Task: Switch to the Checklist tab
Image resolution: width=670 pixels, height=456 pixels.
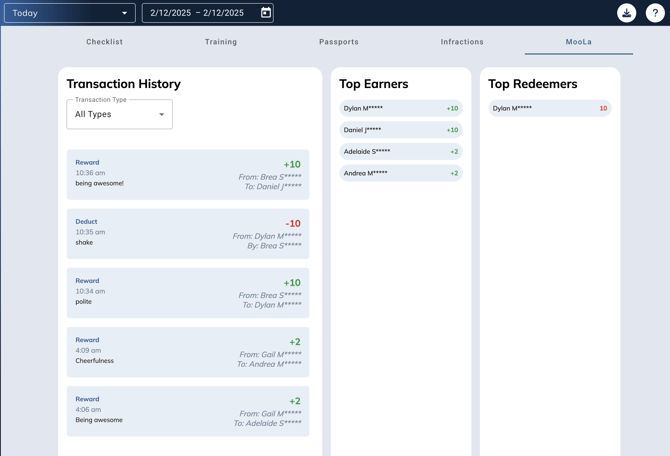Action: click(x=104, y=42)
